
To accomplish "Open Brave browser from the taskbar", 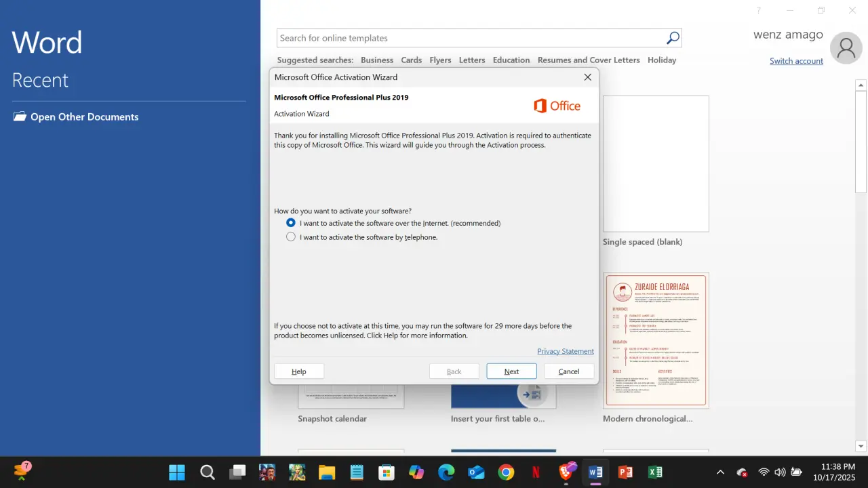I will tap(566, 472).
